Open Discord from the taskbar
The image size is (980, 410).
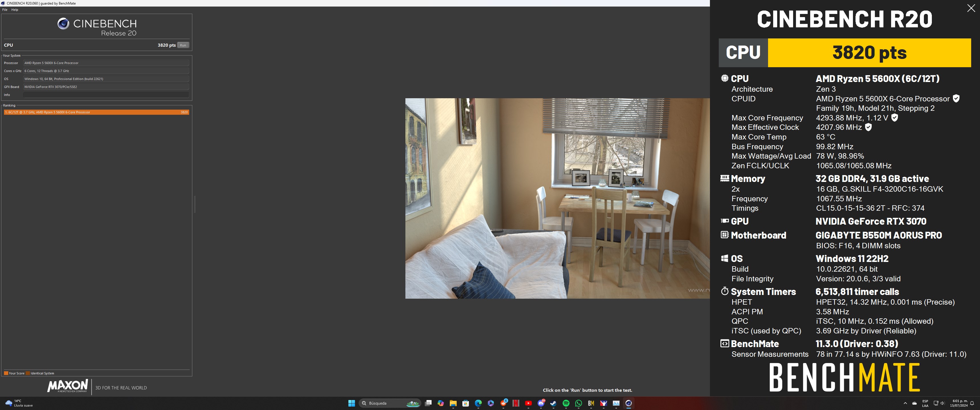(541, 403)
